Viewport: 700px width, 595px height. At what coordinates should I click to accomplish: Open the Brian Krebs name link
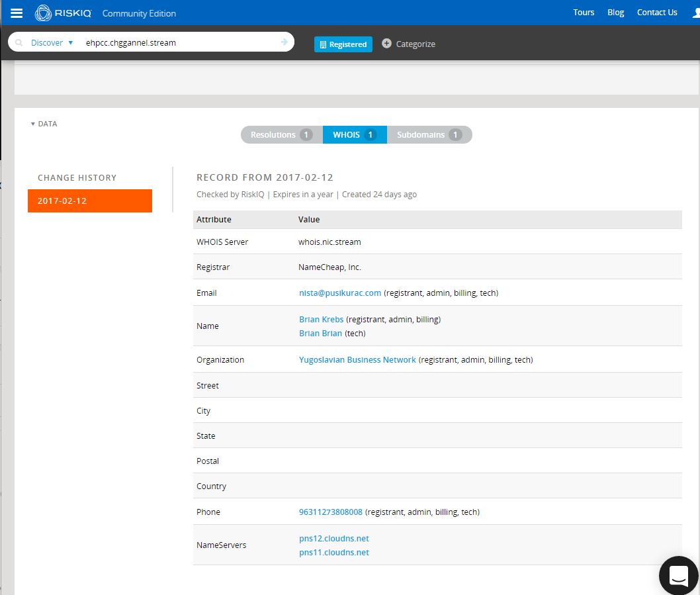322,320
